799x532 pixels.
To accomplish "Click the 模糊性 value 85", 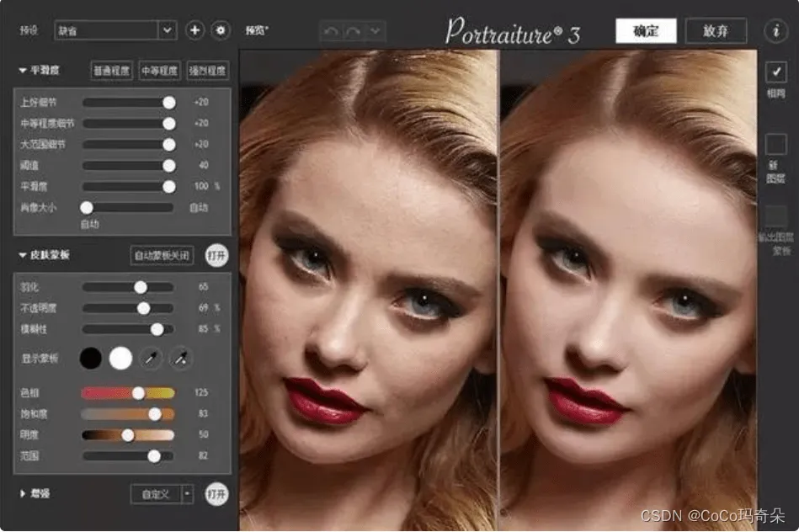I will tap(203, 328).
